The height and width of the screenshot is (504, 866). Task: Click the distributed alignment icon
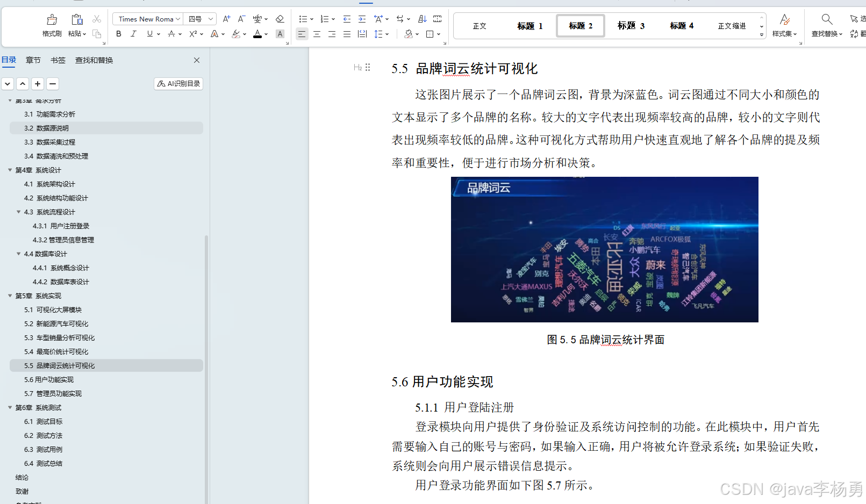click(x=362, y=34)
